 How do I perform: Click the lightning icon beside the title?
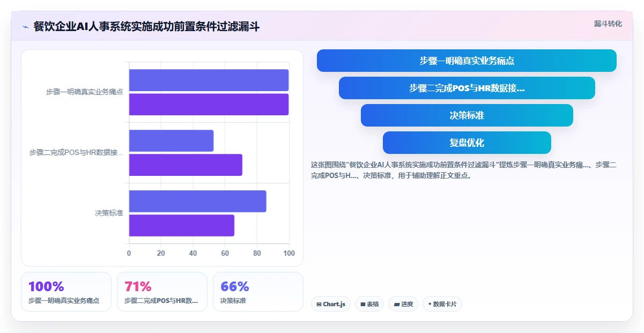click(25, 26)
